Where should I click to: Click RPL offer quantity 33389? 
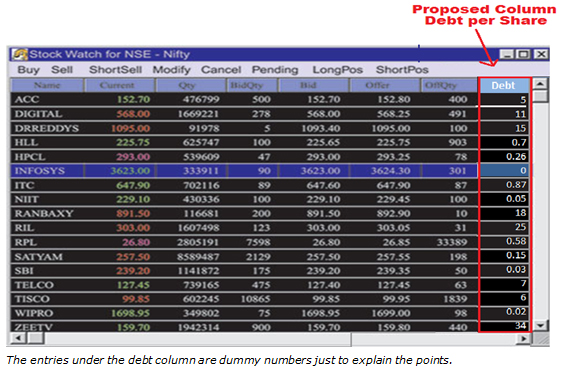point(452,242)
